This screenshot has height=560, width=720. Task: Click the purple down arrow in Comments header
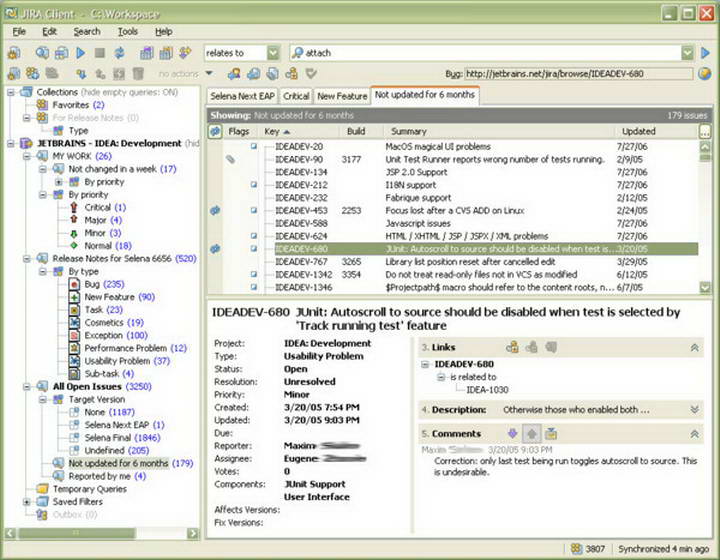(x=512, y=433)
